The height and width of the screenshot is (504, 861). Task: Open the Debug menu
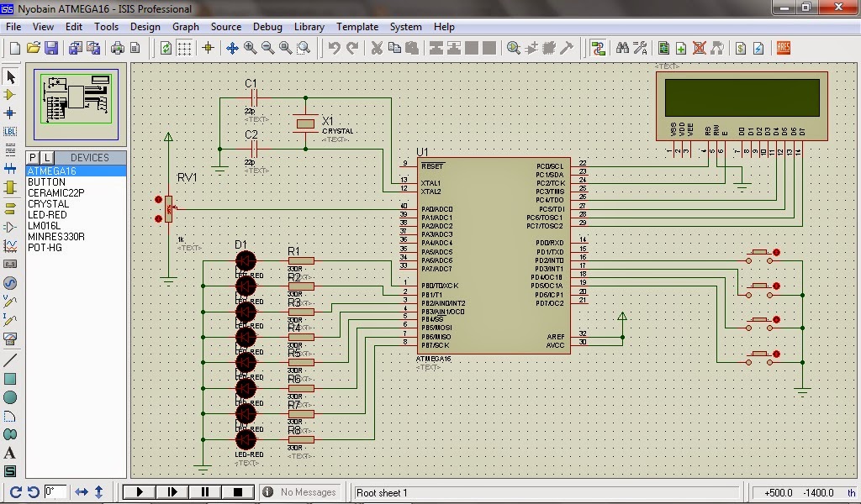pyautogui.click(x=267, y=26)
